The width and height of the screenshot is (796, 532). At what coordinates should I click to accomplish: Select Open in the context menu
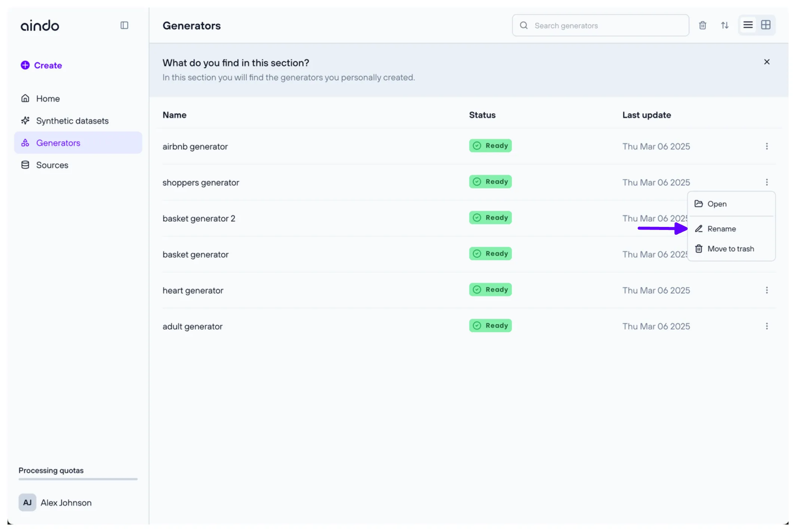[x=717, y=204]
